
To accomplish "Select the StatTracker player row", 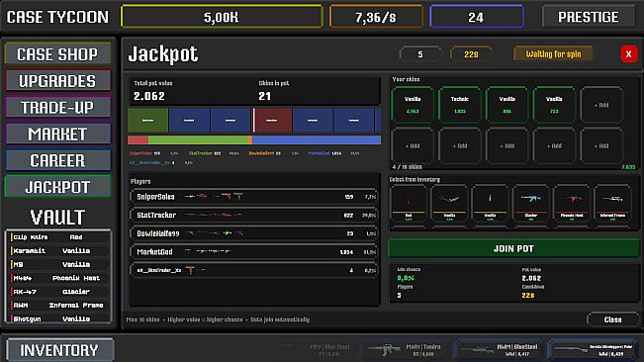I will click(254, 215).
